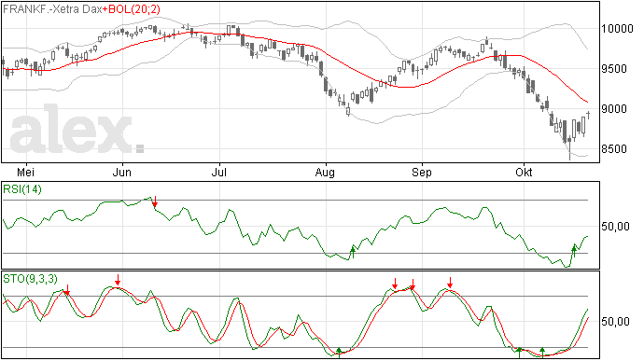Select the 10000 price axis label

tap(617, 29)
